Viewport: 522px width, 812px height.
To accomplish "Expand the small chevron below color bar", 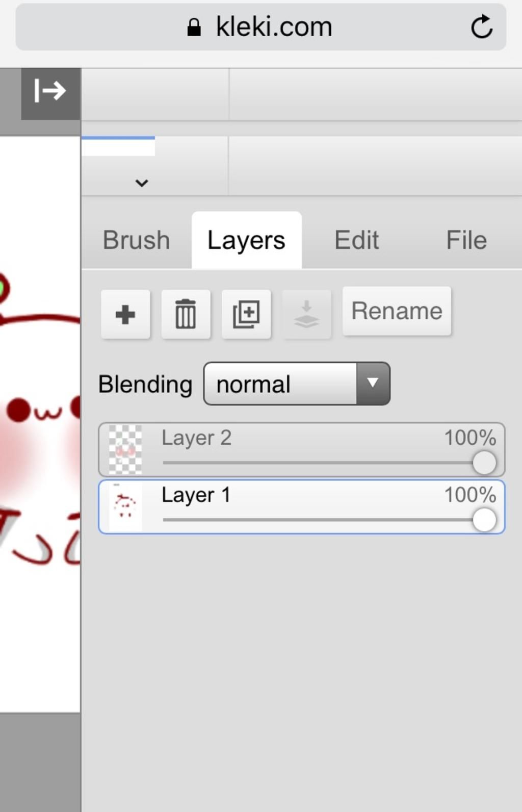I will (142, 183).
